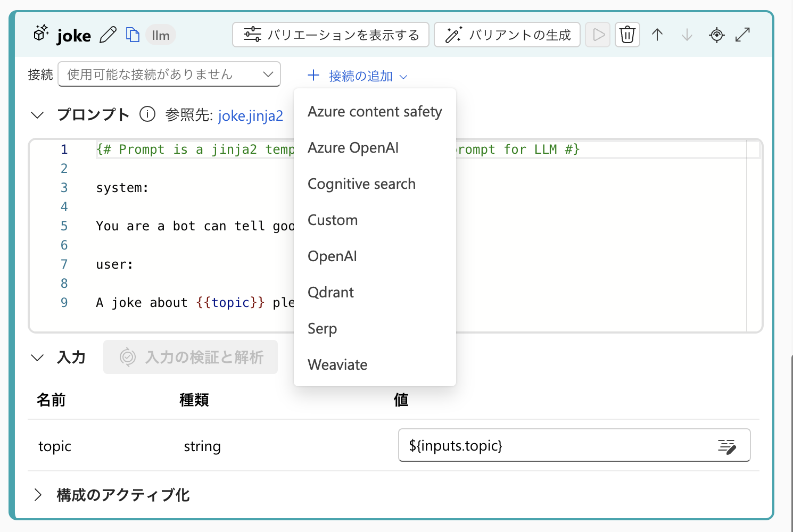Select Serp in the connection type list
Image resolution: width=793 pixels, height=532 pixels.
click(x=322, y=328)
